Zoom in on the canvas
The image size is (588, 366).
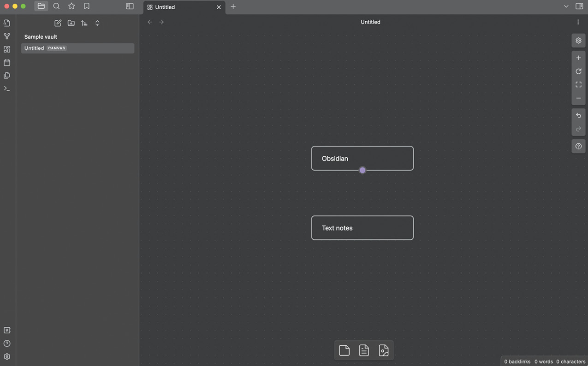coord(578,58)
